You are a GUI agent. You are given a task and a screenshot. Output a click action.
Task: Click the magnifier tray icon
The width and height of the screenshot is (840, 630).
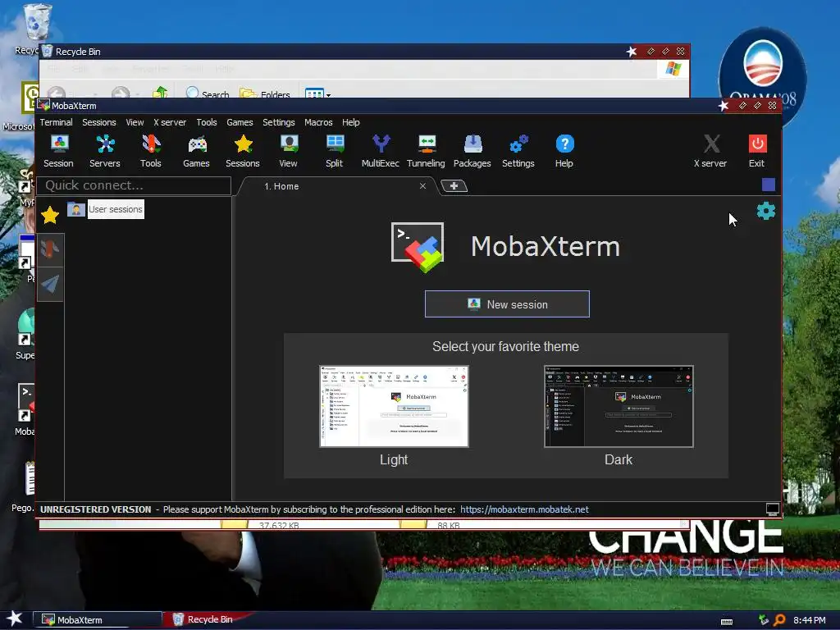coord(779,620)
